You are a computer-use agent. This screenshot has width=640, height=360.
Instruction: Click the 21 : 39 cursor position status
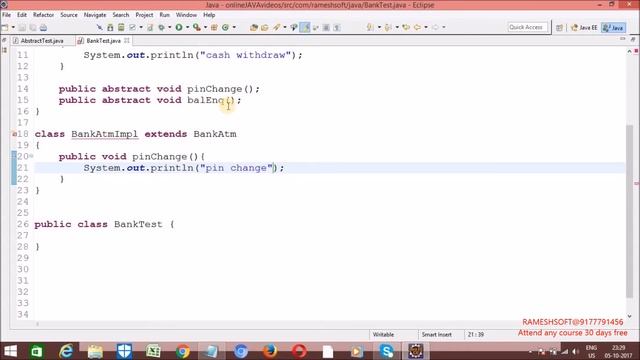pyautogui.click(x=476, y=334)
